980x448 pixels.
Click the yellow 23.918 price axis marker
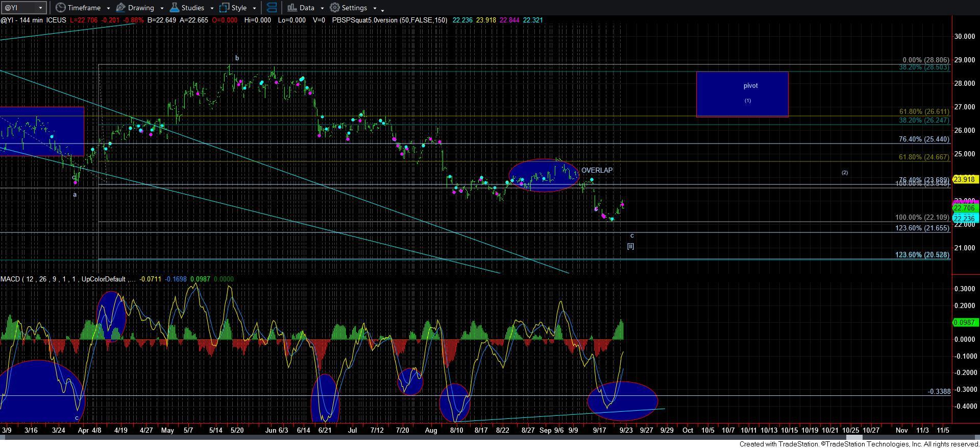click(965, 179)
